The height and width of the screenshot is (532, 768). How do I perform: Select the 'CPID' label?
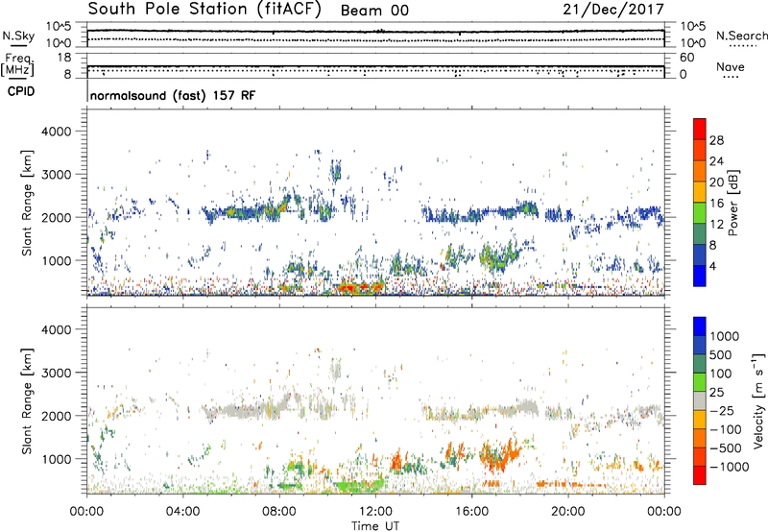(x=21, y=91)
